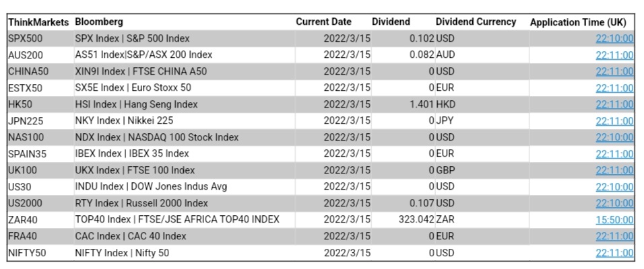
Task: Open the 22:10:00 link for SPX500
Action: [614, 38]
